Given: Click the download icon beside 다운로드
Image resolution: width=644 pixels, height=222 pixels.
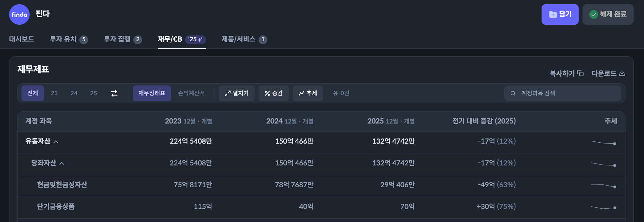Looking at the screenshot, I should [622, 73].
